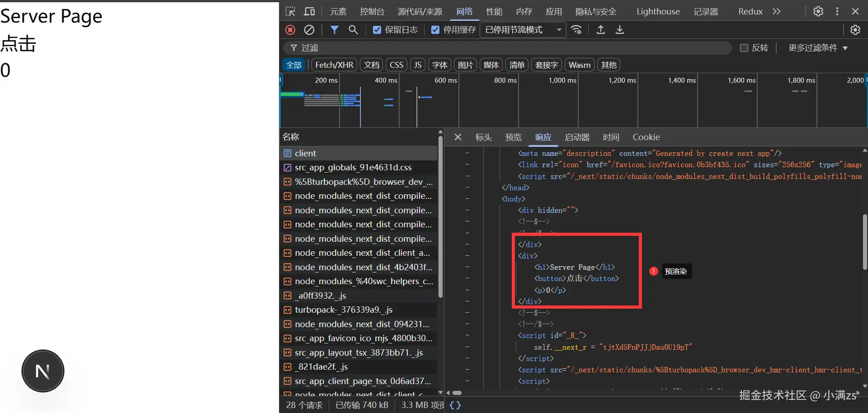Click the export HAR download icon
868x413 pixels.
tap(620, 30)
